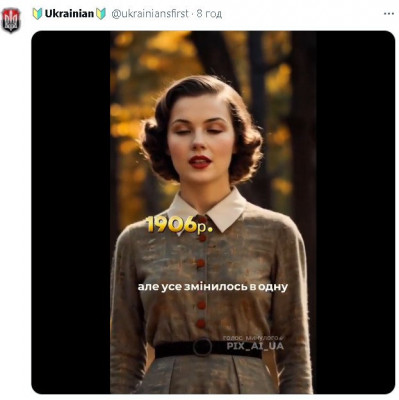Screen dimensions: 399x400
Task: Open the @ukrainiansfirst handle link
Action: coord(150,14)
